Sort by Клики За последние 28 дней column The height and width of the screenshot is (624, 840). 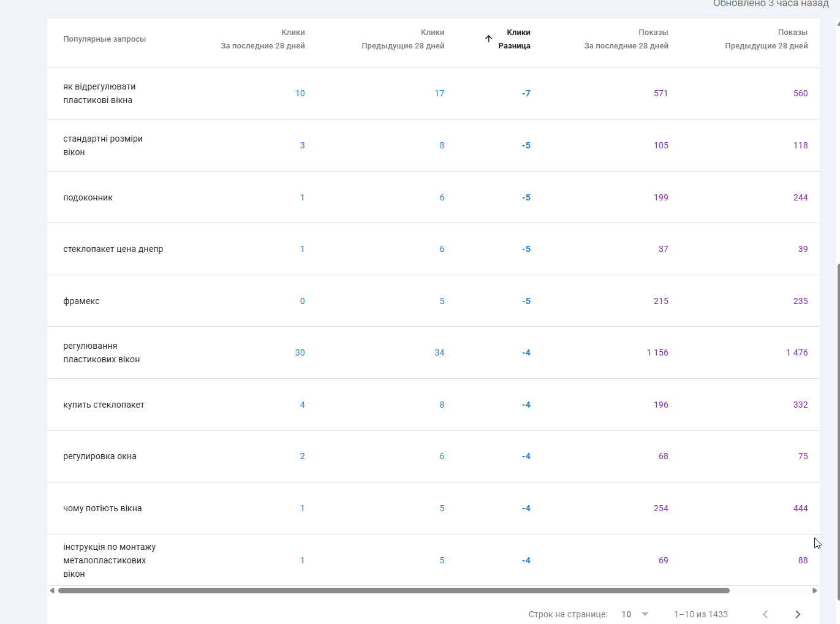[263, 39]
